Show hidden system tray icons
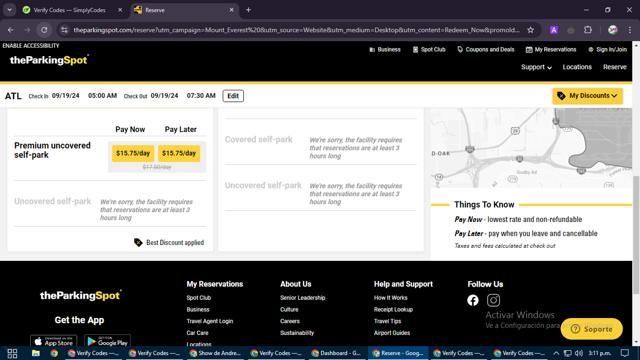 click(x=556, y=353)
